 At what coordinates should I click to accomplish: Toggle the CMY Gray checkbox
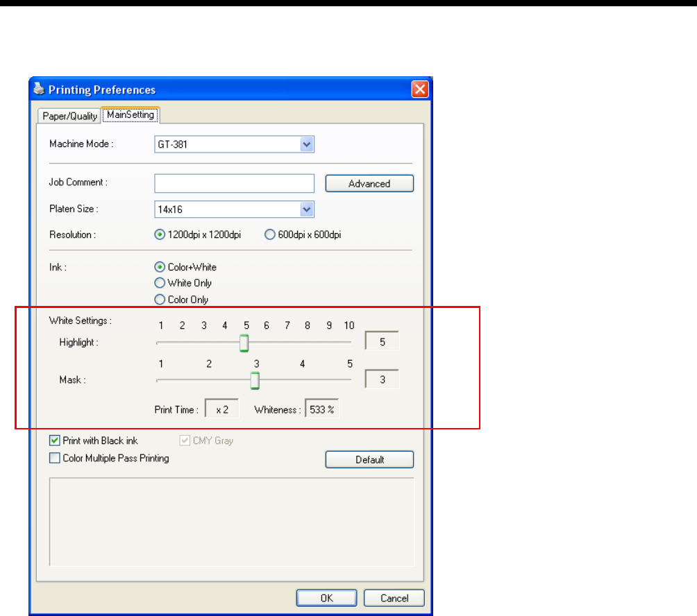(185, 440)
